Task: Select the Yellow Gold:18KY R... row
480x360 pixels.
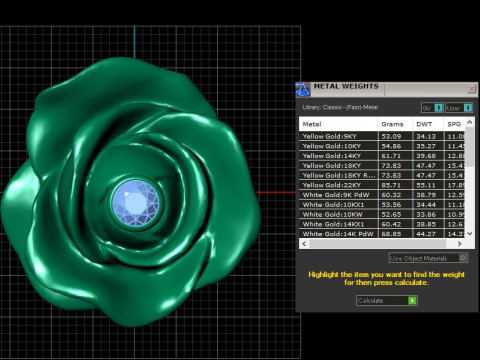Action: click(x=382, y=175)
